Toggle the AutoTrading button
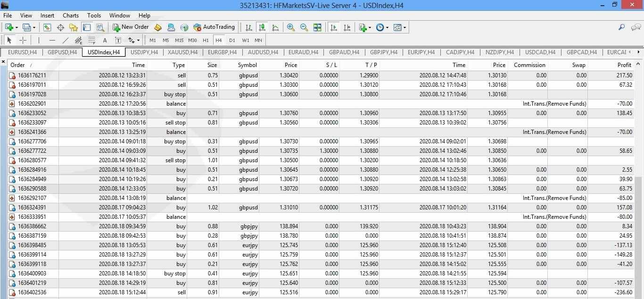The image size is (644, 299). 214,27
